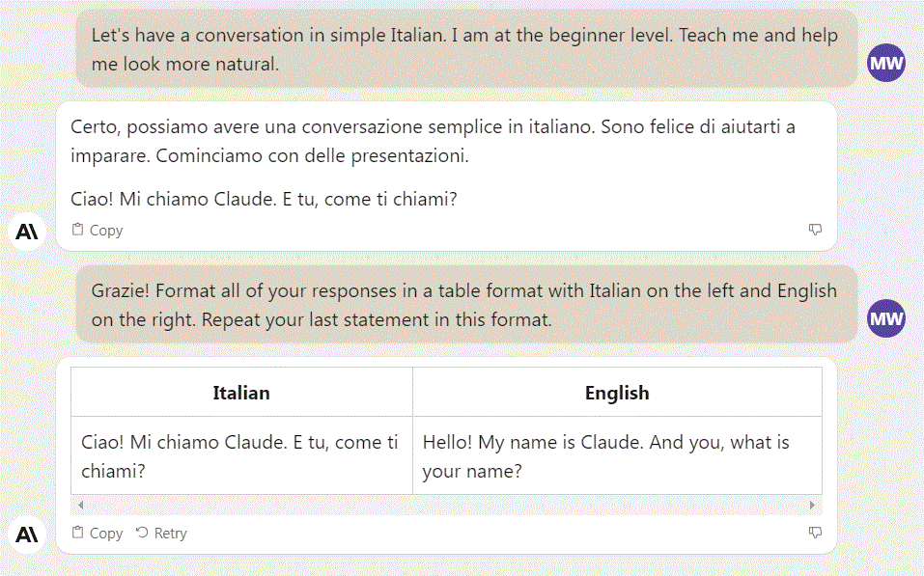This screenshot has height=576, width=924.
Task: Thumbs down the table response
Action: coord(815,533)
